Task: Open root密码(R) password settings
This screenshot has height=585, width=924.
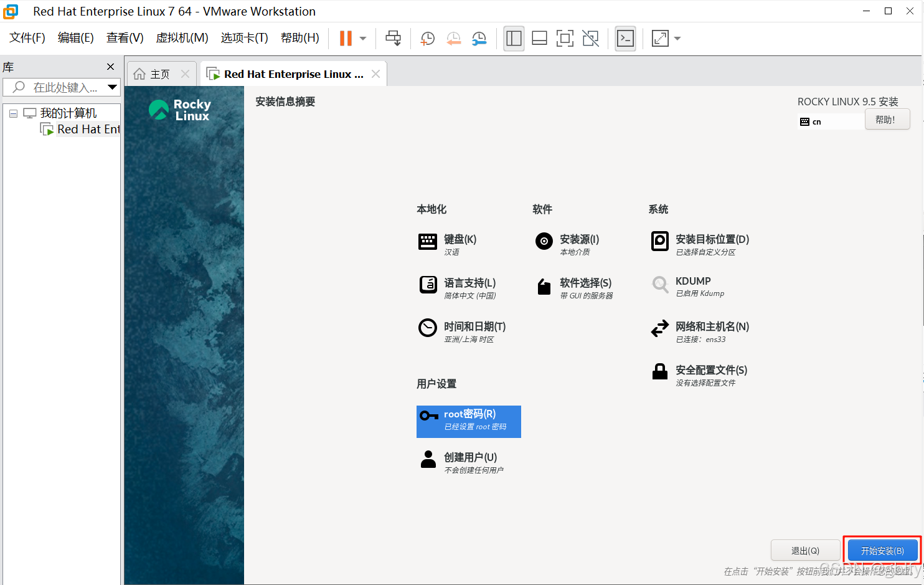Action: click(469, 422)
